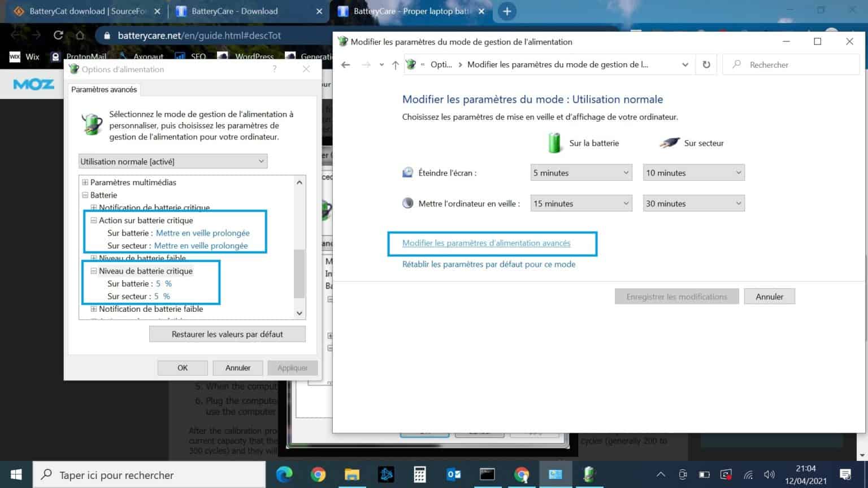Click "Modifier les paramètres d'alimentation avancés" link
The height and width of the screenshot is (488, 868).
pyautogui.click(x=486, y=243)
